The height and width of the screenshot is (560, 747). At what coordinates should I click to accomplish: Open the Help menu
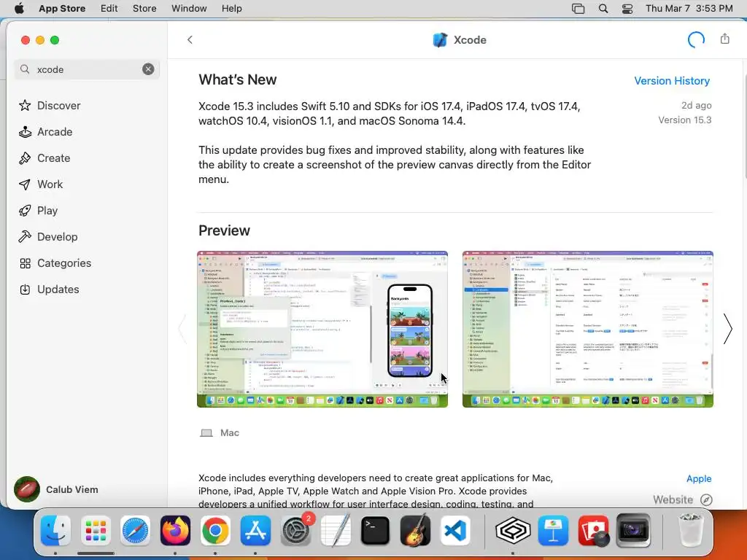tap(231, 9)
